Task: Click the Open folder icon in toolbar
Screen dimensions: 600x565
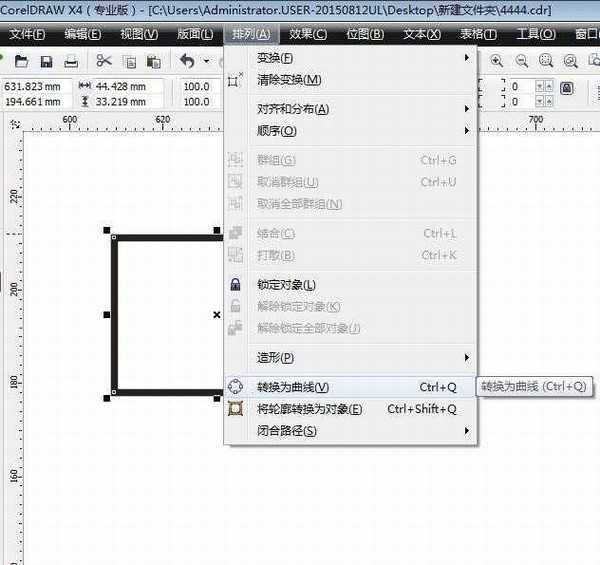Action: click(x=20, y=62)
